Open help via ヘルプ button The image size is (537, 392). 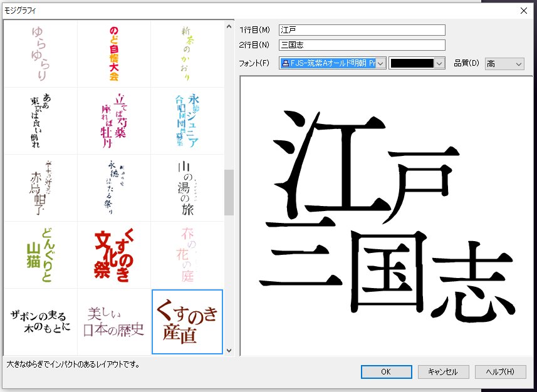[x=500, y=371]
